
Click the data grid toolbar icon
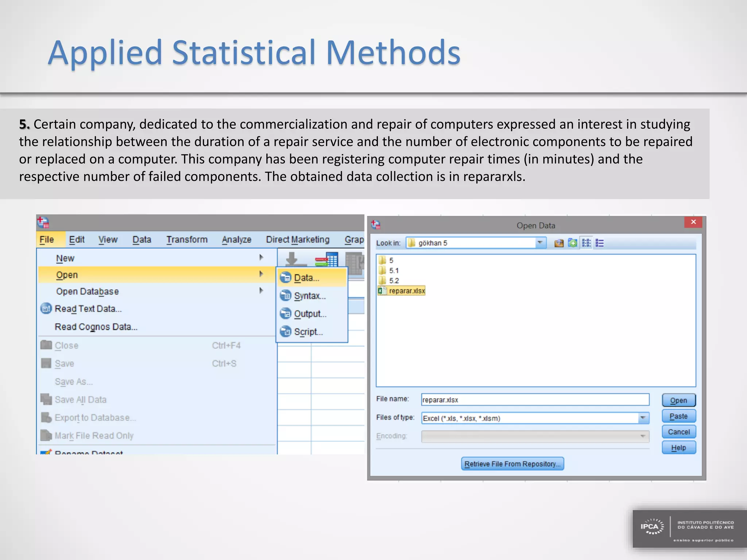tap(326, 260)
